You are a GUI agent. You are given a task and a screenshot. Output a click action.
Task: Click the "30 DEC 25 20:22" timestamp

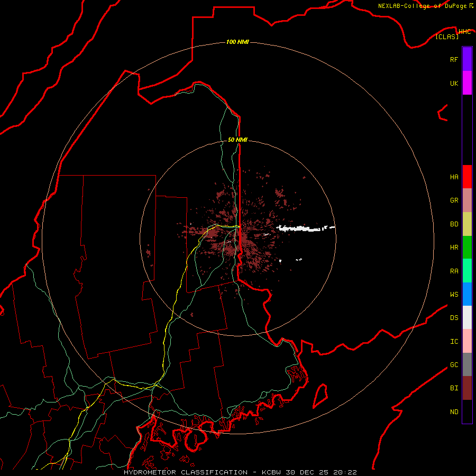click(321, 472)
